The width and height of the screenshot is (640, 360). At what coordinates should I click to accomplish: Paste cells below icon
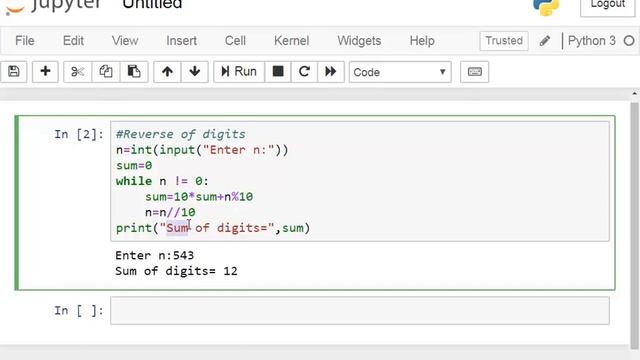click(134, 72)
